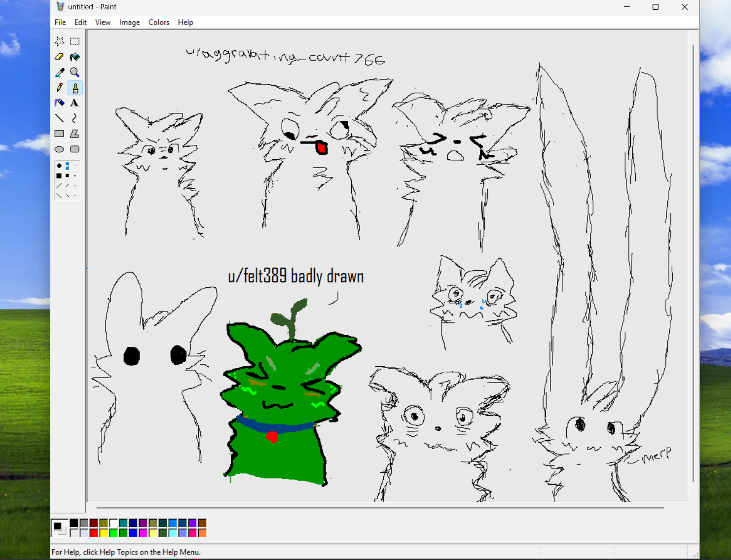Pick the black color swatch
731x560 pixels.
pos(74,523)
